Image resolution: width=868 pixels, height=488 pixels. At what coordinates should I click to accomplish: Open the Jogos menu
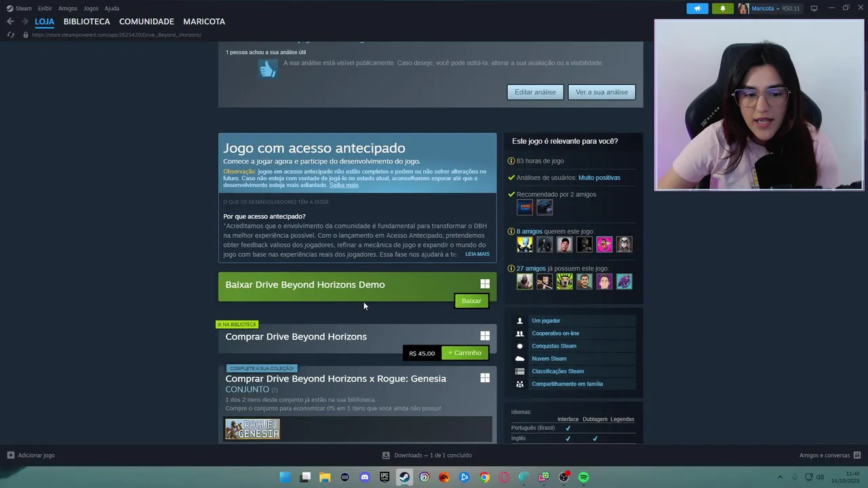coord(91,8)
